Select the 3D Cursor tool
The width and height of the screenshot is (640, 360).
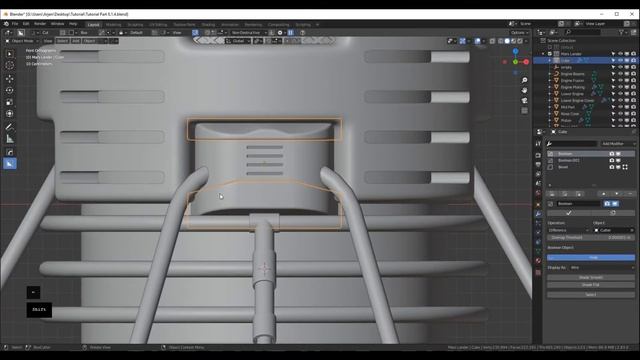10,65
